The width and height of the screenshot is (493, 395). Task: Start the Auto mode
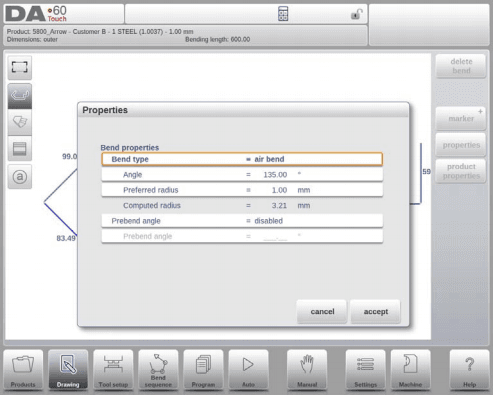click(248, 369)
